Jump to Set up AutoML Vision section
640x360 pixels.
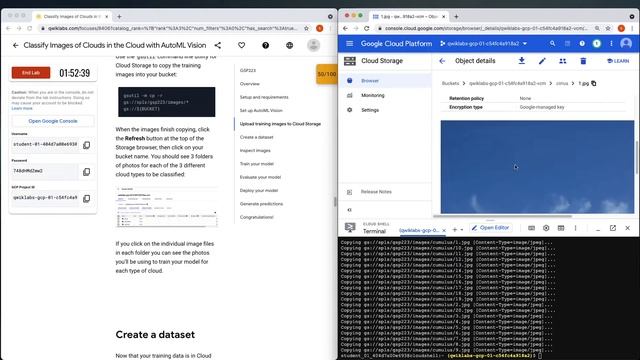tap(261, 111)
